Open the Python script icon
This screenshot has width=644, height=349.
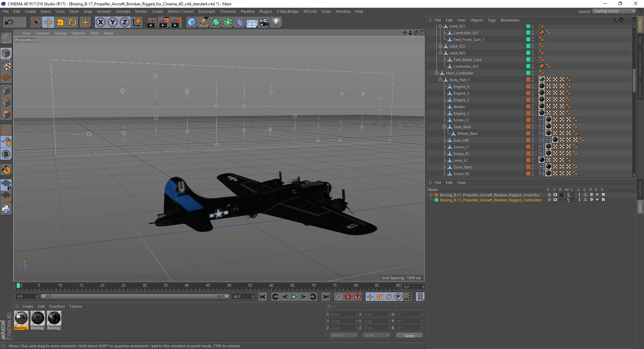tap(6, 209)
